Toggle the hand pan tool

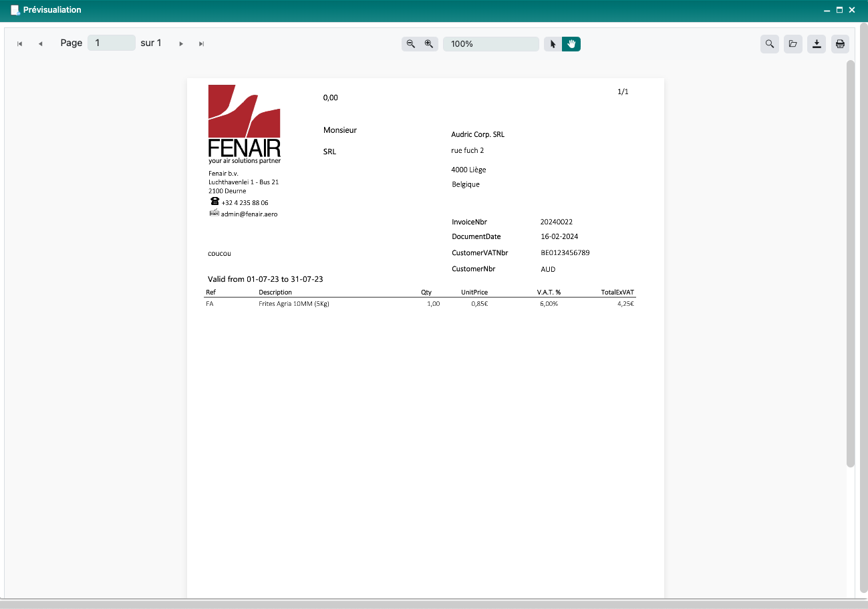click(571, 44)
